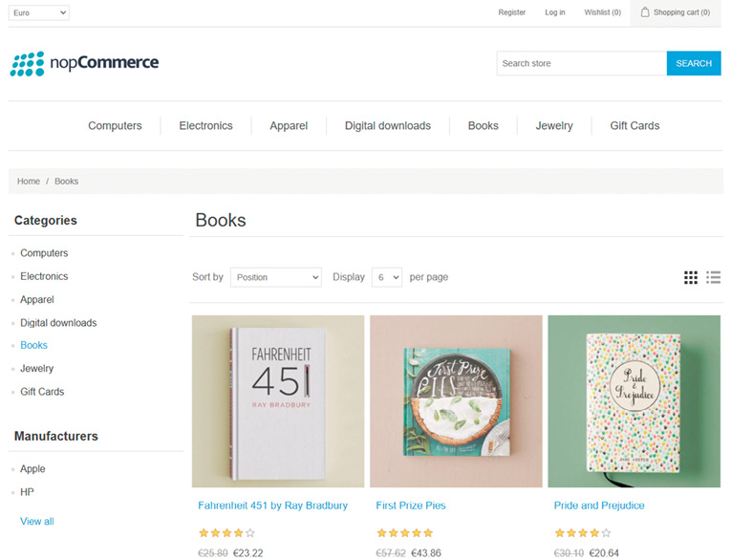Open the Register link
Viewport: 731px width, 560px height.
click(512, 12)
